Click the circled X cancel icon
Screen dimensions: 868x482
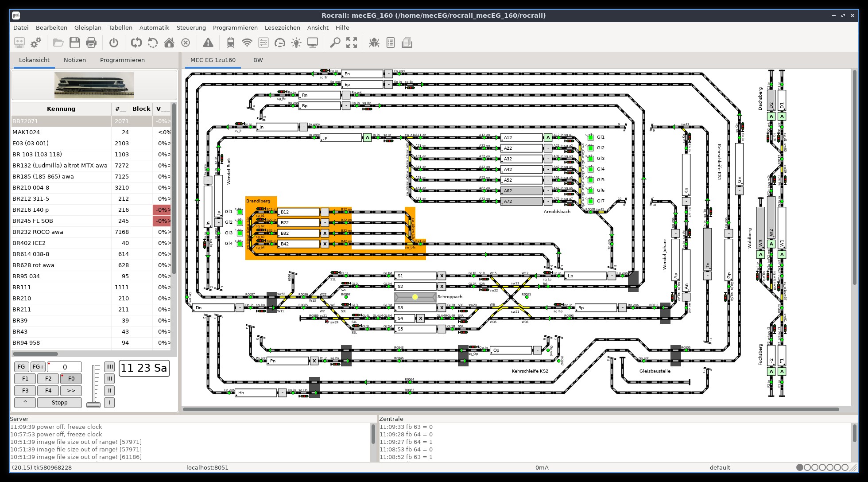[186, 43]
